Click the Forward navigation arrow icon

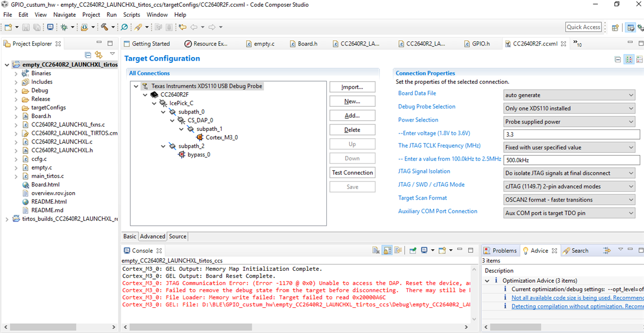tap(212, 27)
